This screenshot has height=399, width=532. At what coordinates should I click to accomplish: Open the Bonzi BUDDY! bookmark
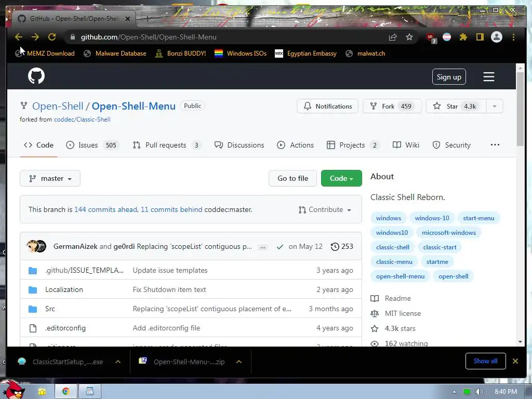point(180,54)
